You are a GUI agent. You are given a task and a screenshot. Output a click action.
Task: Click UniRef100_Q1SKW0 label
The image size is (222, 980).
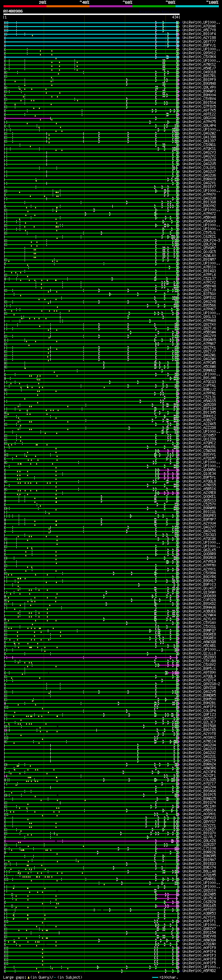coord(199,592)
